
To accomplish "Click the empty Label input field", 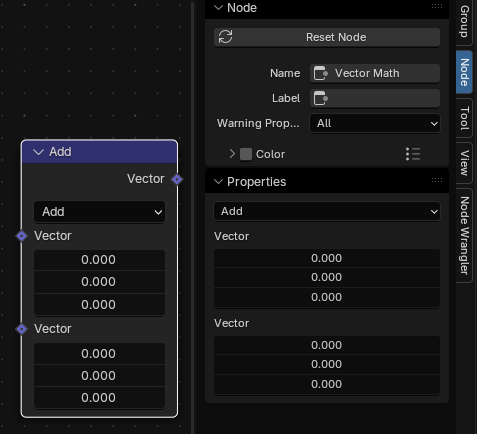I will point(375,98).
